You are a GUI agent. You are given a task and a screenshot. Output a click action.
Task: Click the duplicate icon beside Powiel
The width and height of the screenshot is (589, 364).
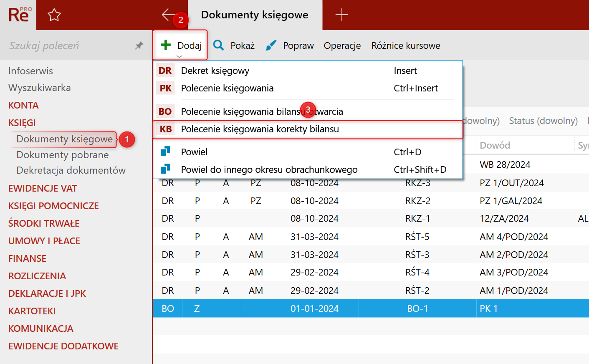[165, 151]
